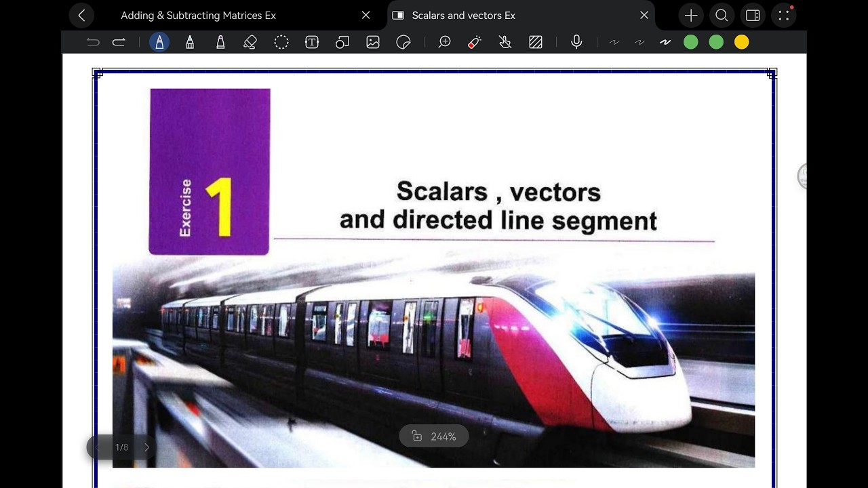Start audio recording with the microphone
Screen dimensions: 868x488
coord(576,42)
